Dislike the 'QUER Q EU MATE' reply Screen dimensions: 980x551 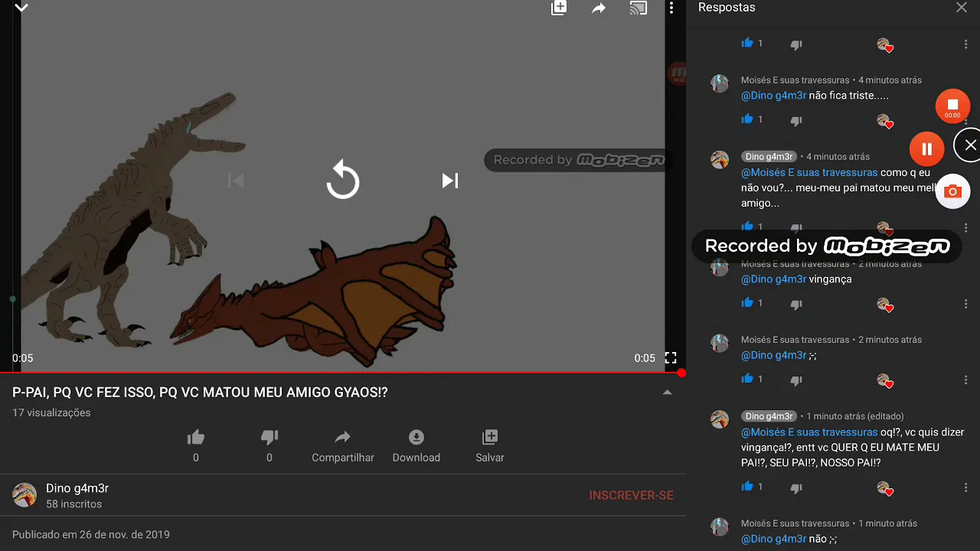796,487
